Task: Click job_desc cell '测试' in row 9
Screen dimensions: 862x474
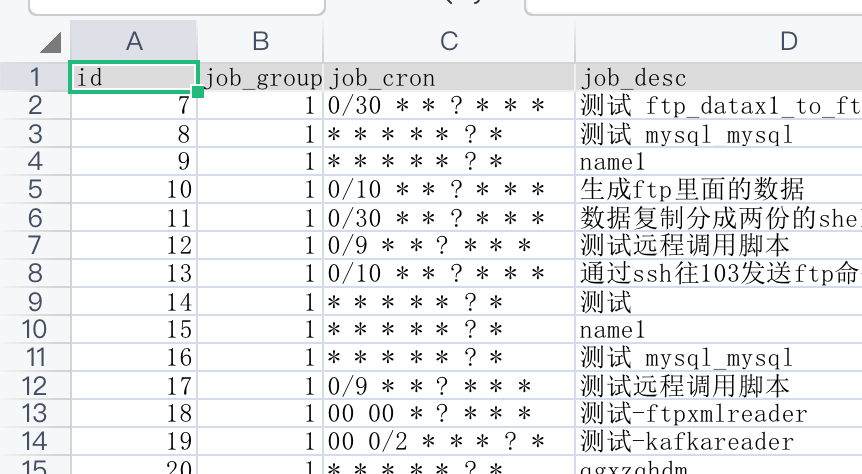Action: pyautogui.click(x=719, y=301)
